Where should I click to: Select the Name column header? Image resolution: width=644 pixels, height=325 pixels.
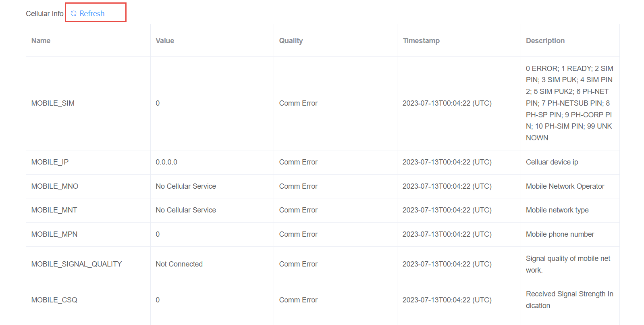(41, 41)
